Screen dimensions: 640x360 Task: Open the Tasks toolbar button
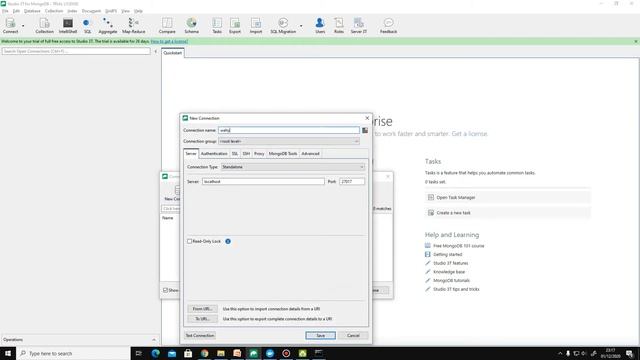tap(217, 25)
